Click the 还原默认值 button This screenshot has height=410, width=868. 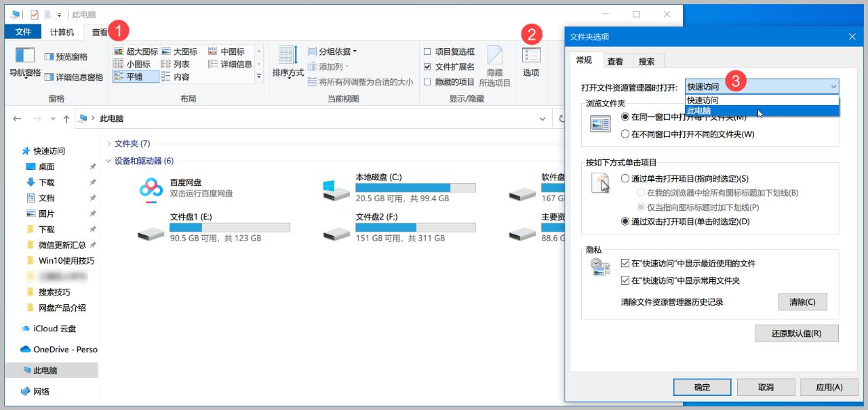(797, 333)
